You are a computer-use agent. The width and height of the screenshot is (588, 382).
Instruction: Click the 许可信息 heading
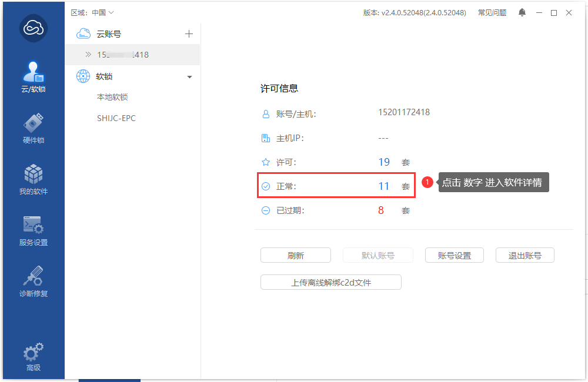pos(279,89)
